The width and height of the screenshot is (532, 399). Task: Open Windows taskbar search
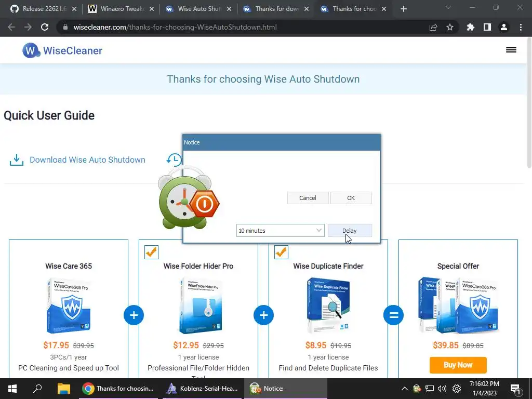(x=37, y=389)
